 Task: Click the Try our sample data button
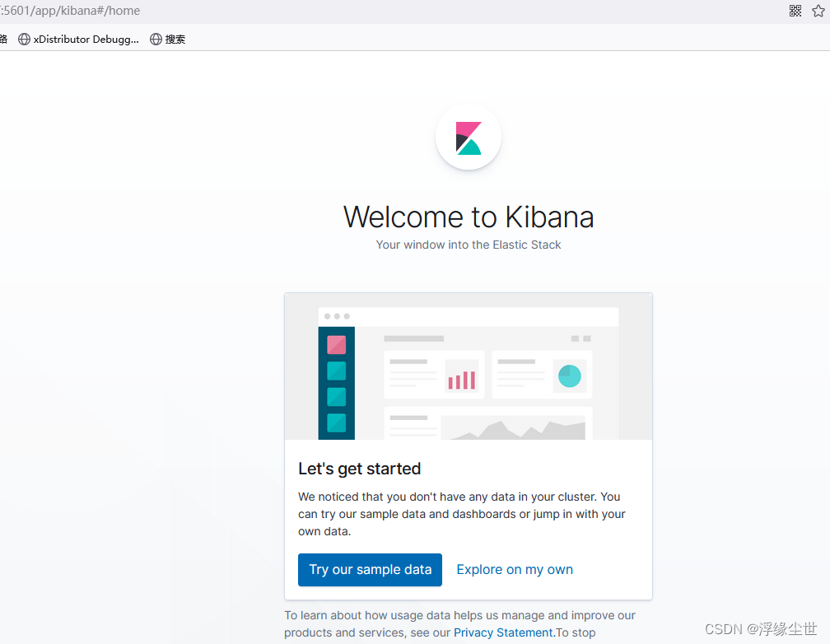pos(370,570)
